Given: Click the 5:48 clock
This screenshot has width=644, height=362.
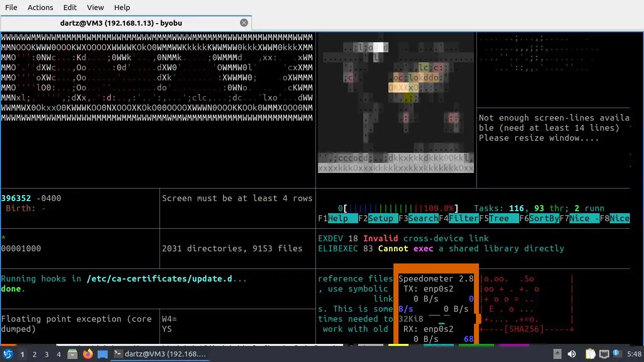Looking at the screenshot, I should [x=634, y=354].
